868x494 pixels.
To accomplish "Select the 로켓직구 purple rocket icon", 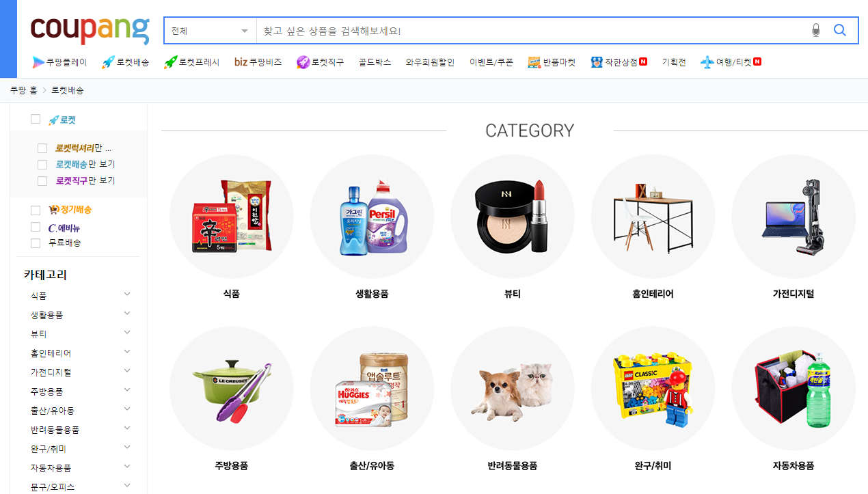I will pos(303,62).
